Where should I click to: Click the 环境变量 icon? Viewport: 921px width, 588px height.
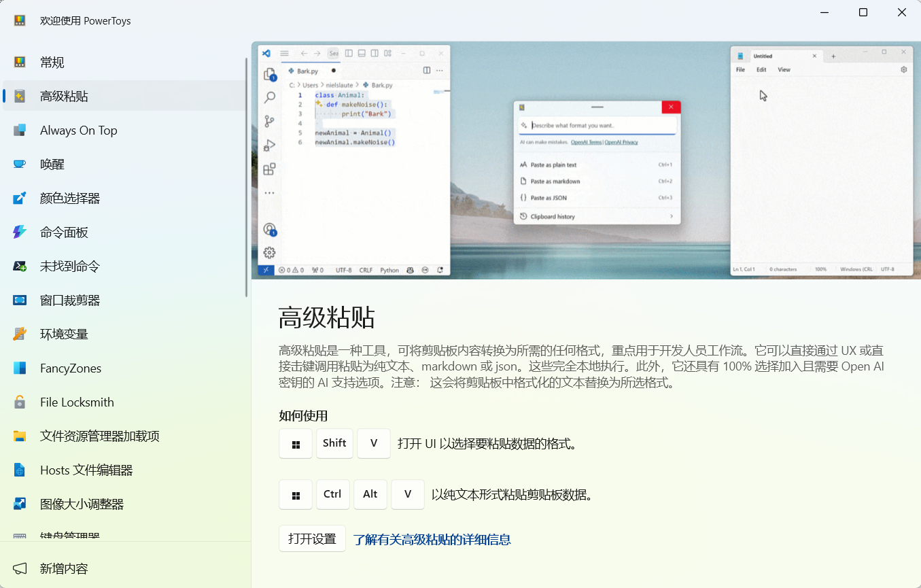click(x=20, y=334)
